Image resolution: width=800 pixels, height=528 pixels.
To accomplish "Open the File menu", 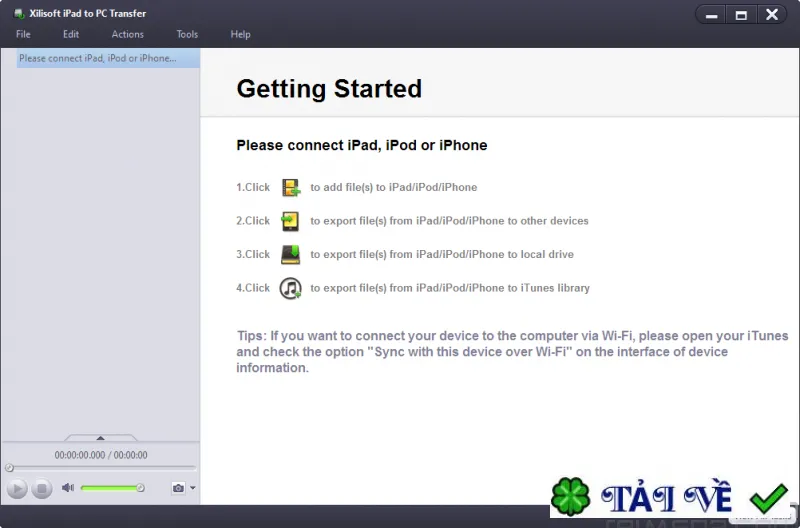I will 23,34.
